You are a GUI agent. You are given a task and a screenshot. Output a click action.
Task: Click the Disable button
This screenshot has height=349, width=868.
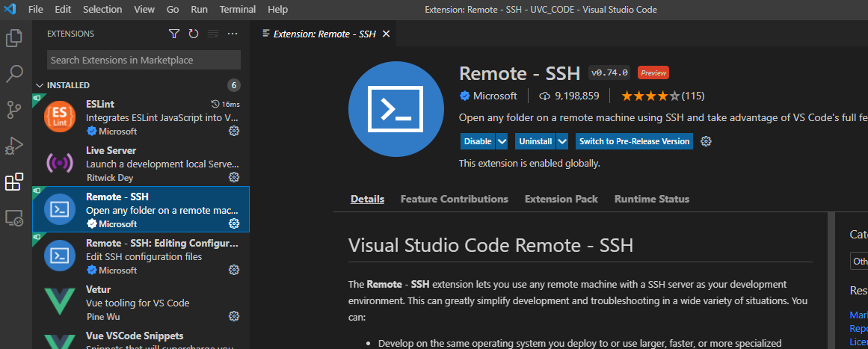tap(478, 141)
